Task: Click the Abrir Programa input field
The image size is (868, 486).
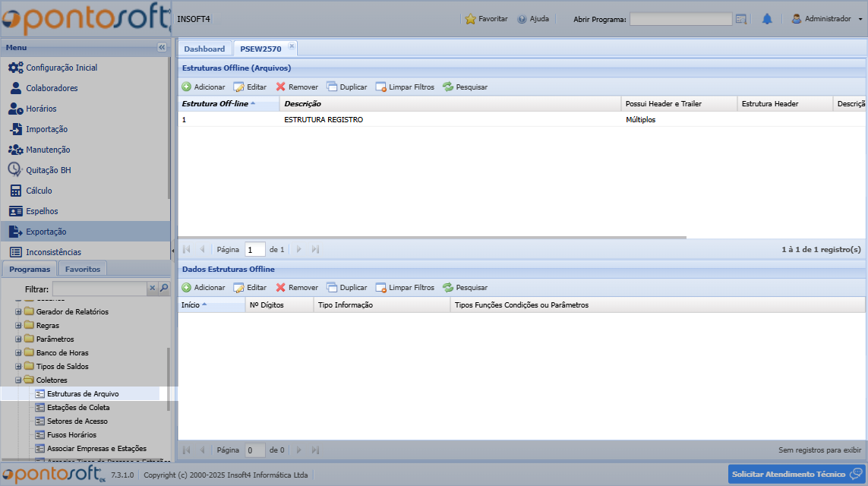Action: tap(680, 19)
